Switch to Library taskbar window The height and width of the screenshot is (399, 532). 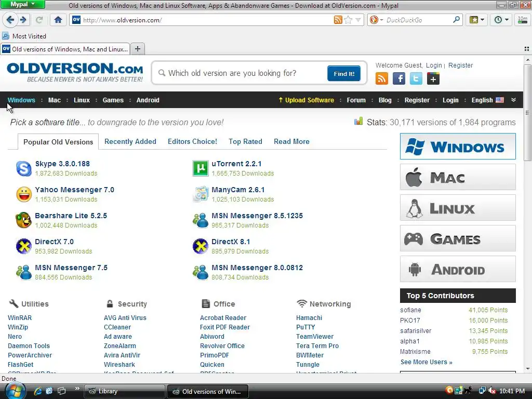(124, 391)
